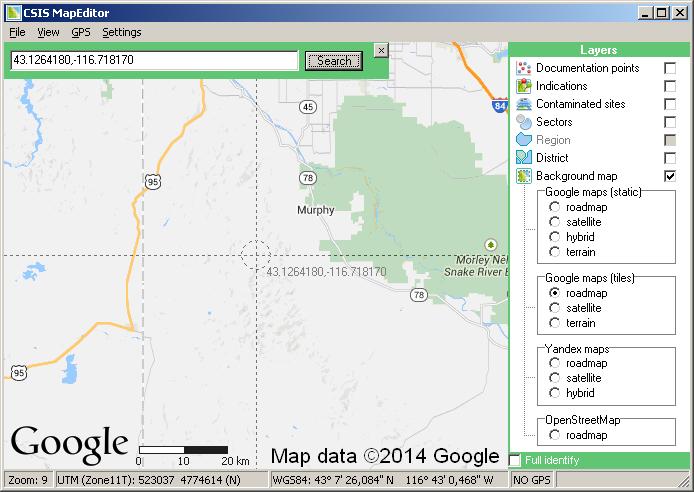Click the CSIS MapEditor title bar icon

click(x=13, y=12)
